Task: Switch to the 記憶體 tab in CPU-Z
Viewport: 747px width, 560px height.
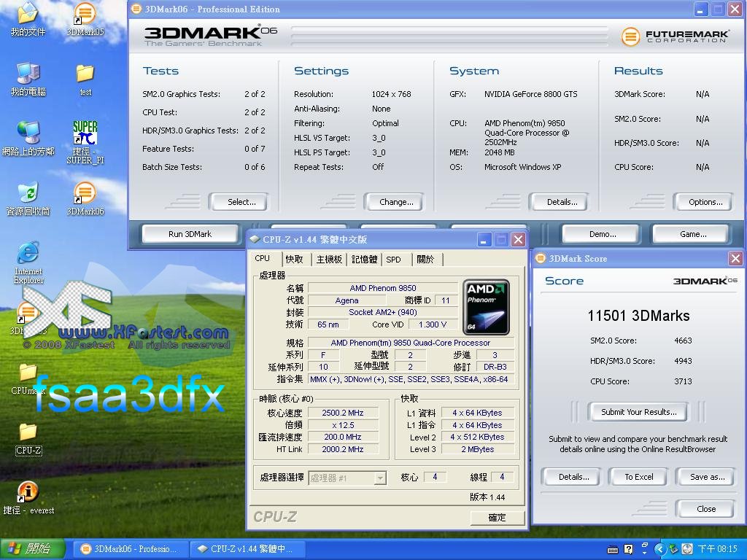Action: 364,260
